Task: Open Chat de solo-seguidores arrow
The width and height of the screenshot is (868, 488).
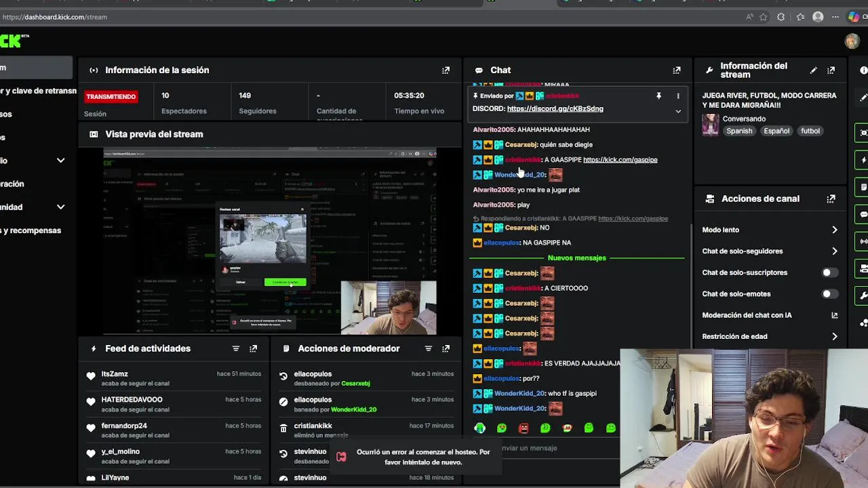Action: pos(834,251)
